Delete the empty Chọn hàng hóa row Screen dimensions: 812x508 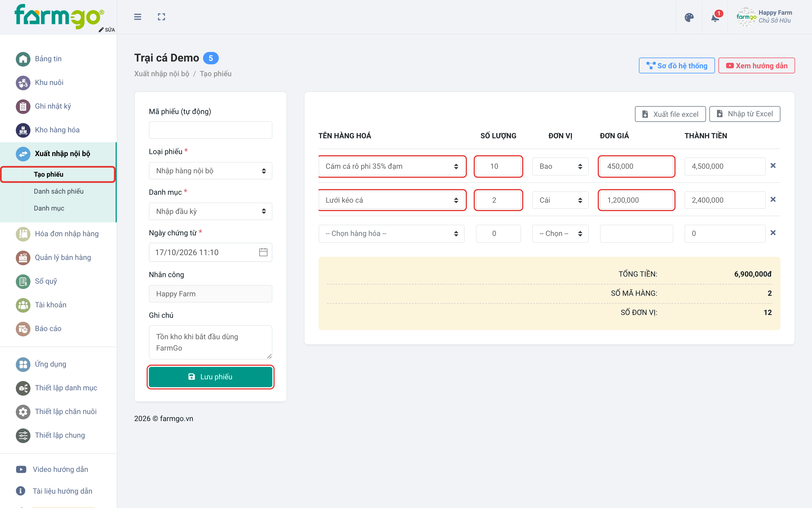click(773, 233)
